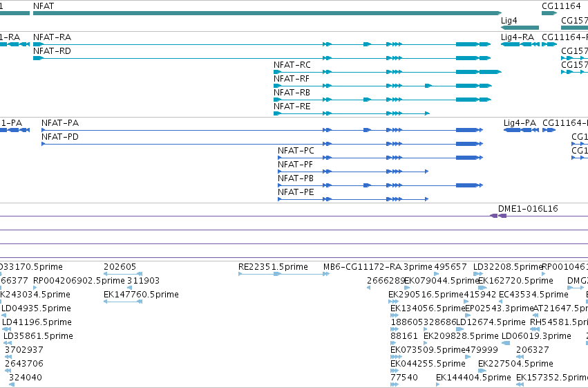Click the NFAT gene label
The width and height of the screenshot is (588, 388).
pos(44,6)
